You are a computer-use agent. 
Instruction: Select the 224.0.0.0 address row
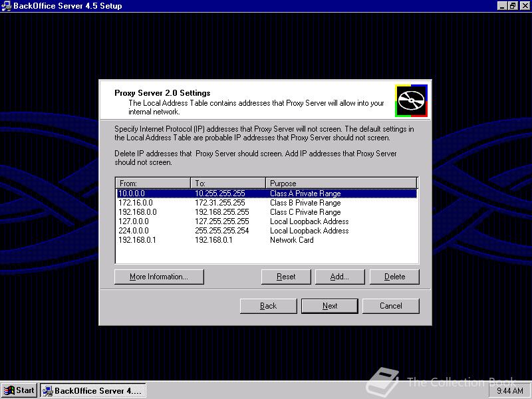click(267, 231)
